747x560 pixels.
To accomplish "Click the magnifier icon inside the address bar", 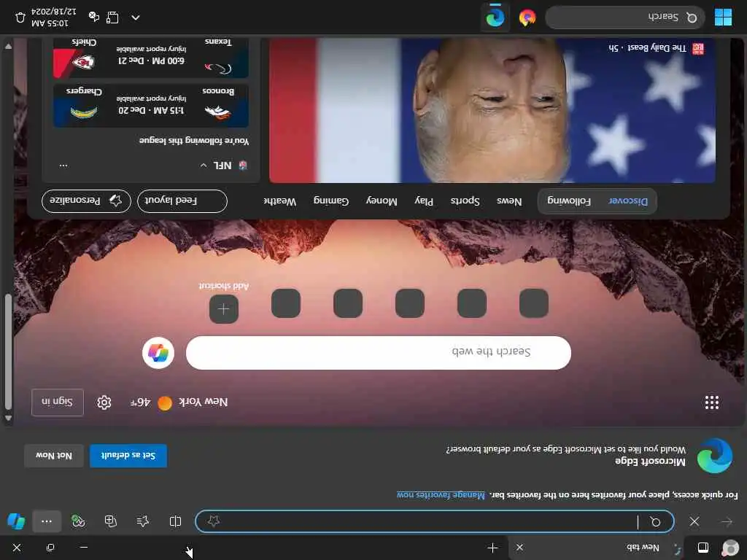I will point(656,522).
